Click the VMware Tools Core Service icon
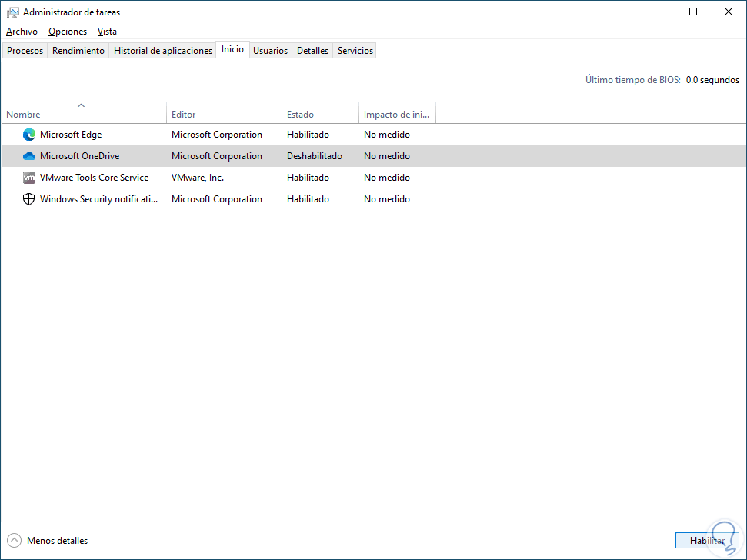Screen dimensions: 747x560 click(29, 178)
